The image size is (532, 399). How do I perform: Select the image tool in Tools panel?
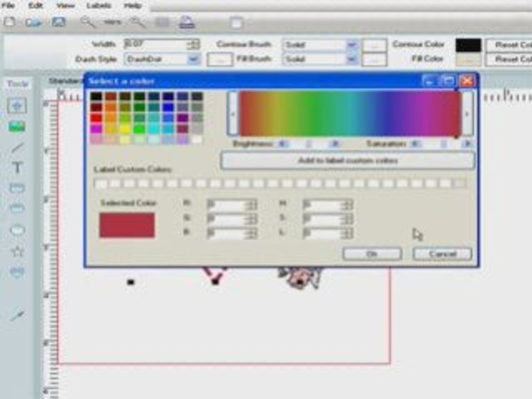17,127
